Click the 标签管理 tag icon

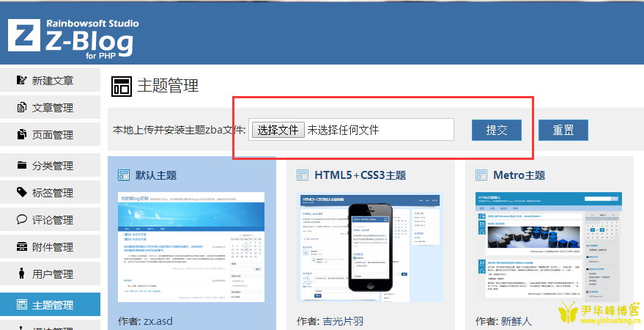pos(22,192)
